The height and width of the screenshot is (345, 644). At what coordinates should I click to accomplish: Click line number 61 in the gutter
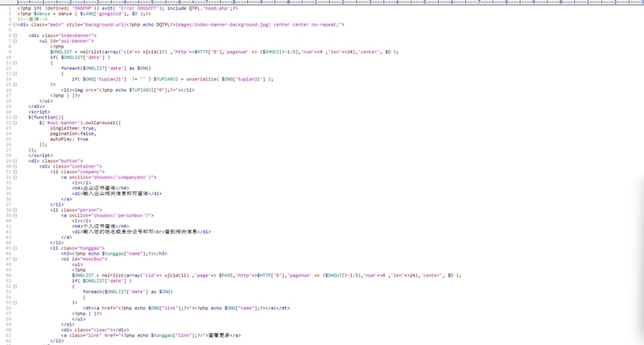click(x=9, y=335)
